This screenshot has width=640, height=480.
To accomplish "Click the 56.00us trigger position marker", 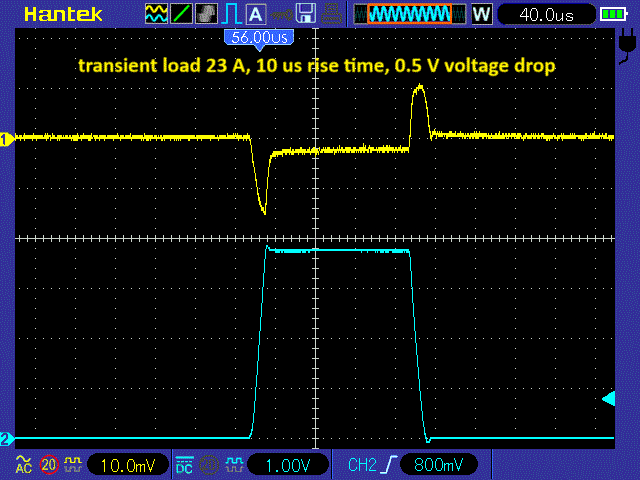I will (259, 40).
